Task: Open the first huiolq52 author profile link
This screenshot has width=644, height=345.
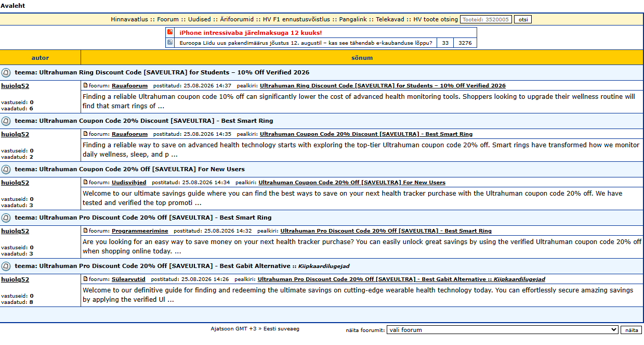Action: 15,86
